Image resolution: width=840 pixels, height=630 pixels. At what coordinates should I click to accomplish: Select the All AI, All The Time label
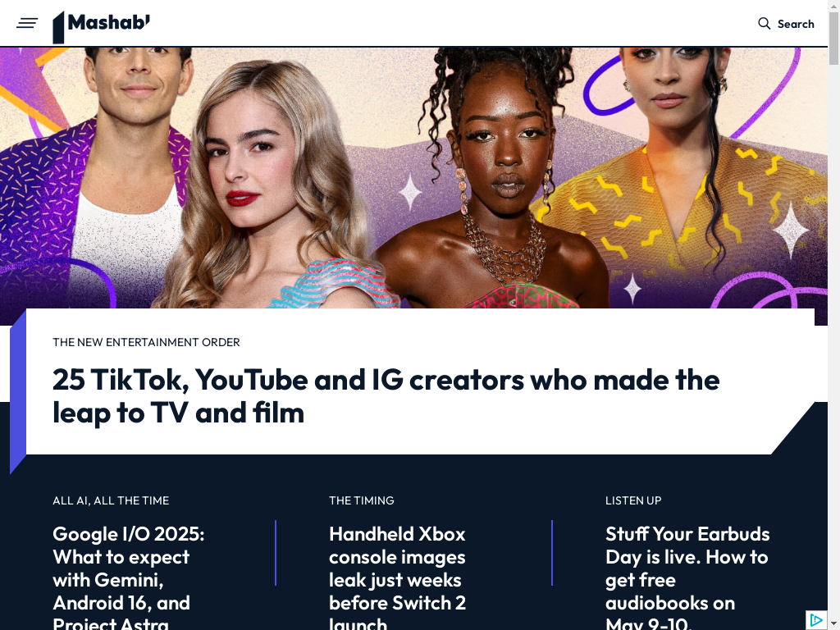[x=111, y=501]
